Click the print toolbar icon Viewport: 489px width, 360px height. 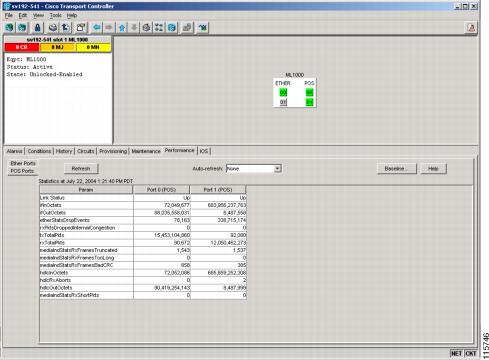click(52, 28)
